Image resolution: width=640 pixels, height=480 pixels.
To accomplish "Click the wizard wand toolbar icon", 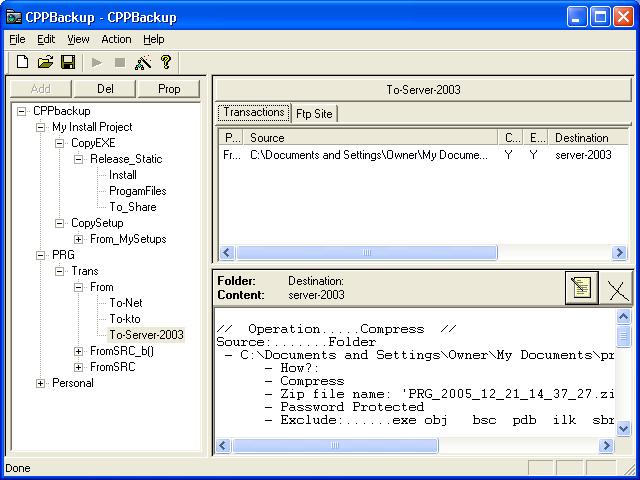I will [143, 62].
